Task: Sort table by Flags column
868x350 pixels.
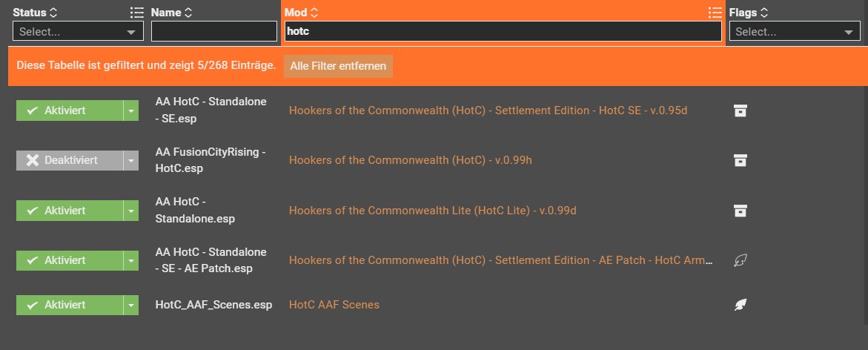Action: pyautogui.click(x=749, y=13)
